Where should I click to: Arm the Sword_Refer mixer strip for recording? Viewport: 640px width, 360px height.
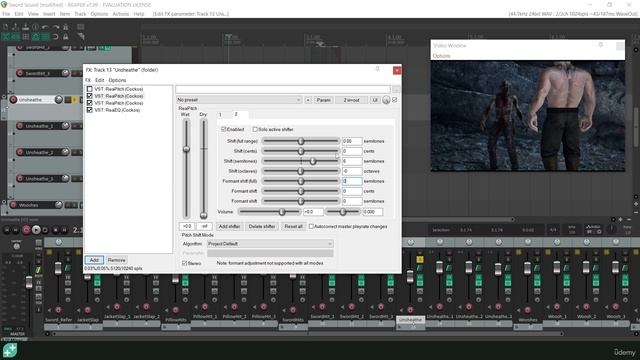tap(58, 310)
